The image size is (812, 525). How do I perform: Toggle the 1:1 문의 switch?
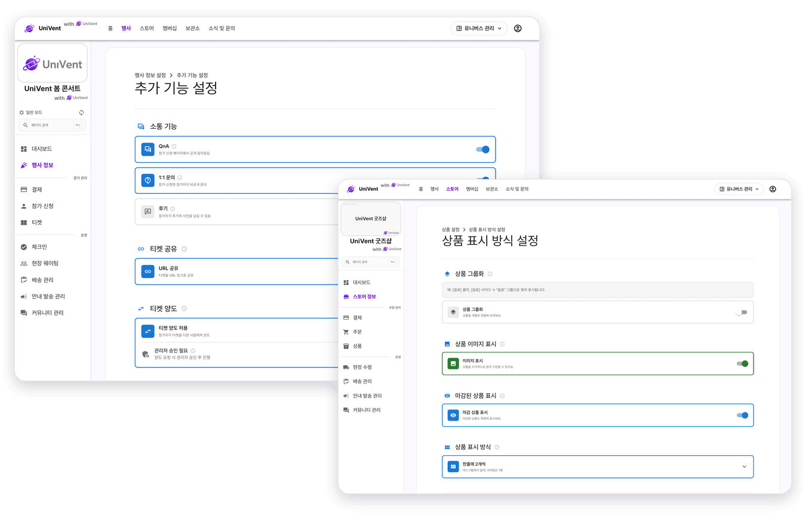[x=482, y=178]
